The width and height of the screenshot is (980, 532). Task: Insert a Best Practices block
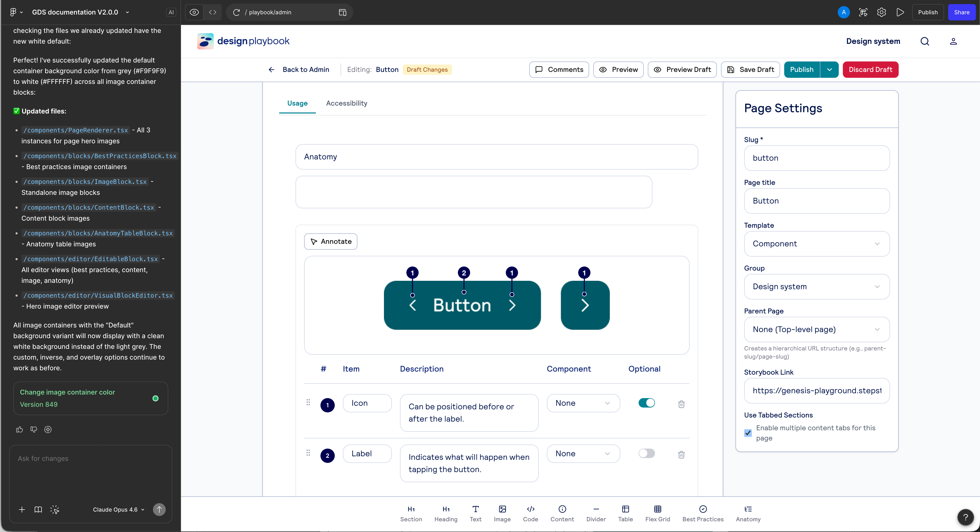(x=703, y=514)
